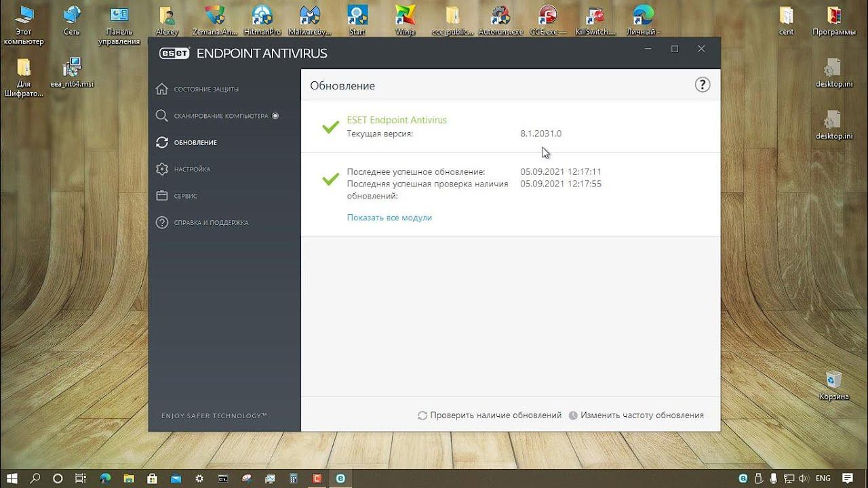This screenshot has width=868, height=488.
Task: Click the Показать все модули link
Action: point(389,218)
